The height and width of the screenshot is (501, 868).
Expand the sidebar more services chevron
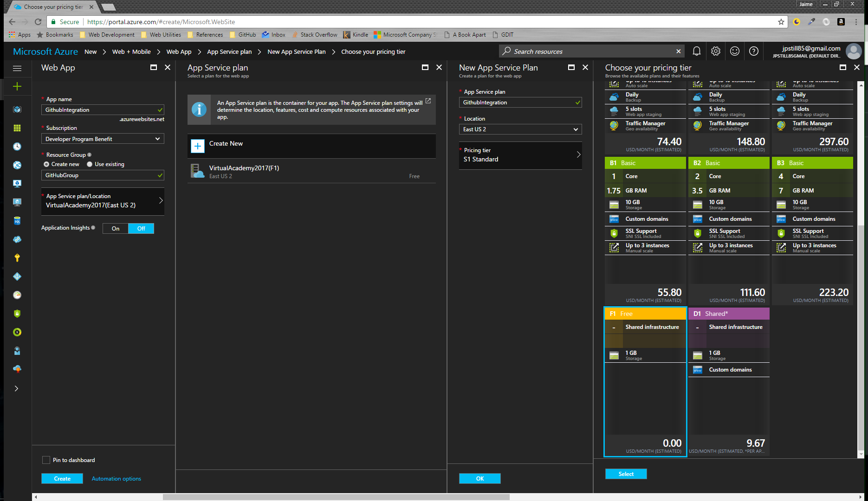(17, 389)
